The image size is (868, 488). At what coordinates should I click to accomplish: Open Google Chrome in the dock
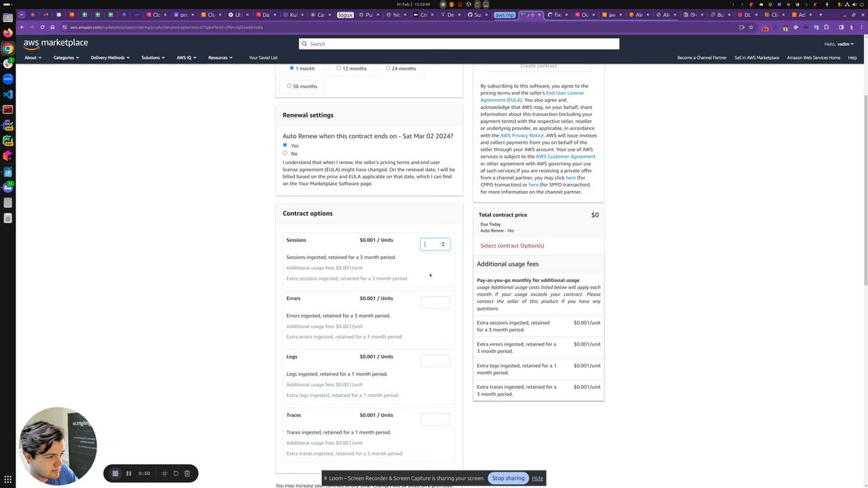coord(7,48)
